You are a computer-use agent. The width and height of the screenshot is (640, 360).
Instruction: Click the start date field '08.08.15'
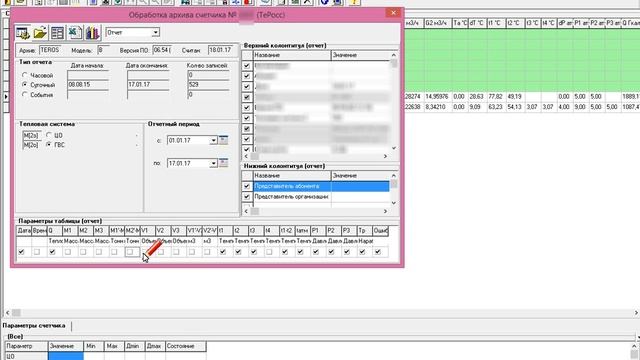(88, 84)
